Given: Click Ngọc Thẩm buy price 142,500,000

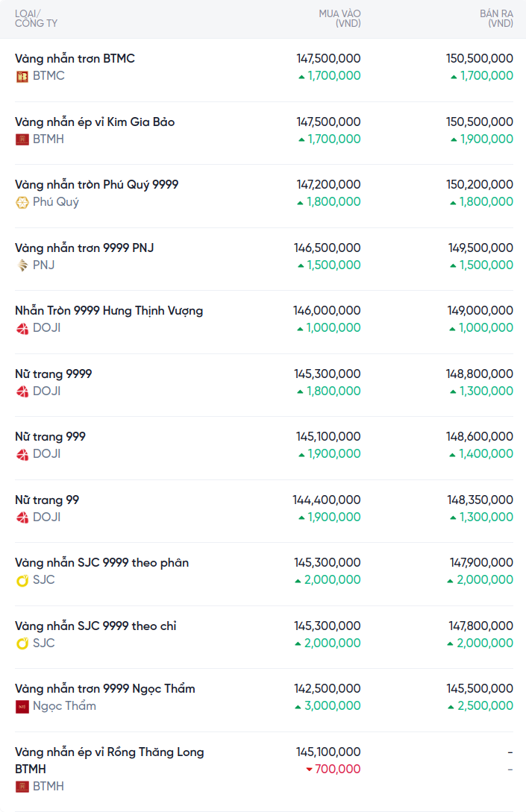Looking at the screenshot, I should pos(328,688).
